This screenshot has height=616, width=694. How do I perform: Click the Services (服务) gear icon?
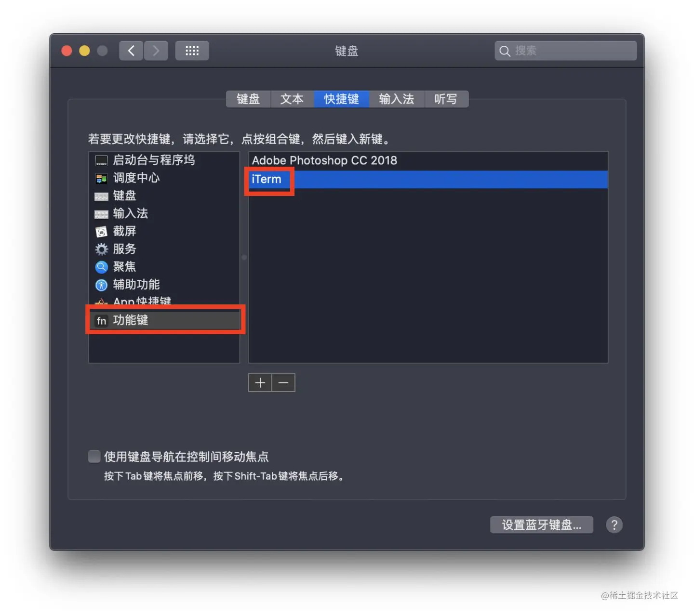tap(101, 249)
